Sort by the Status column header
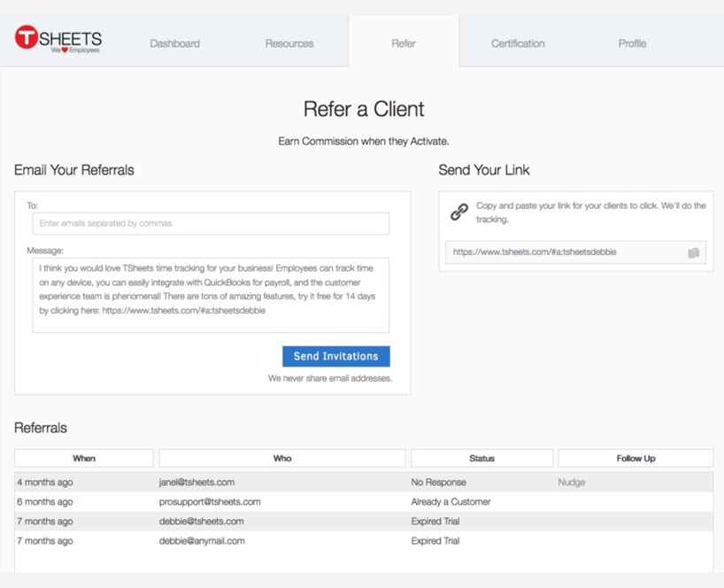This screenshot has height=588, width=724. [481, 458]
